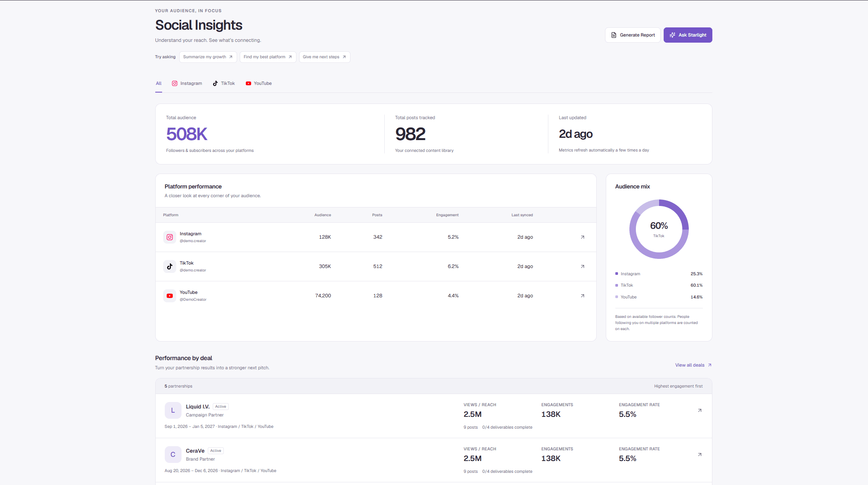Click the 982 total posts value

410,134
